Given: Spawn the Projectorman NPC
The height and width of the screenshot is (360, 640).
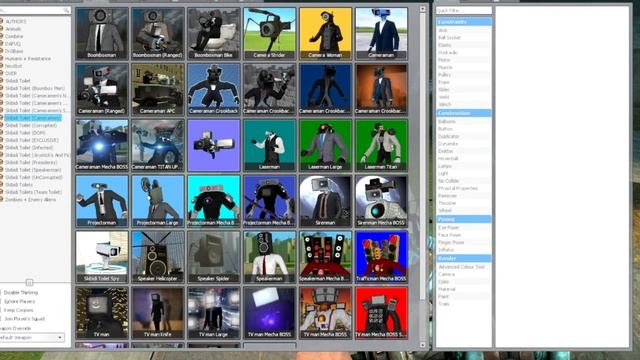Looking at the screenshot, I should click(102, 201).
